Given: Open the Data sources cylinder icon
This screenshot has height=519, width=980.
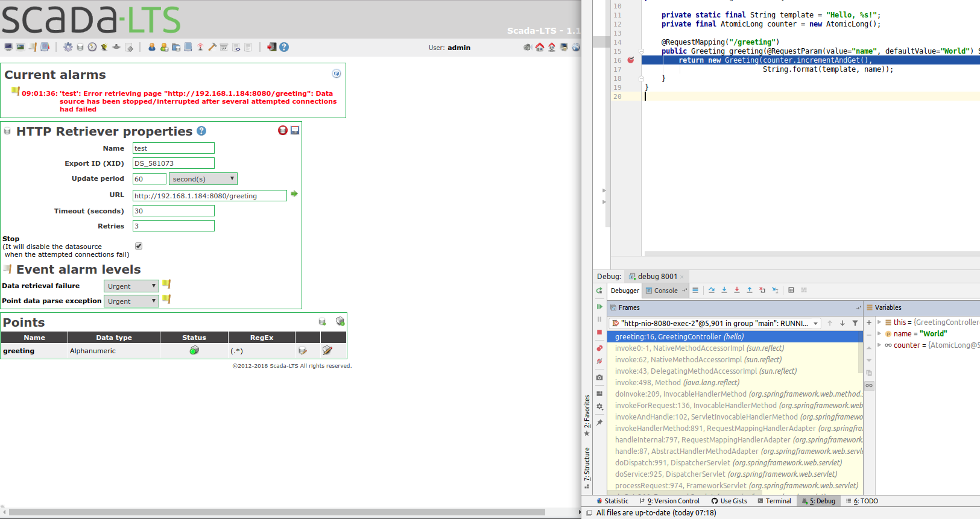Looking at the screenshot, I should click(80, 47).
